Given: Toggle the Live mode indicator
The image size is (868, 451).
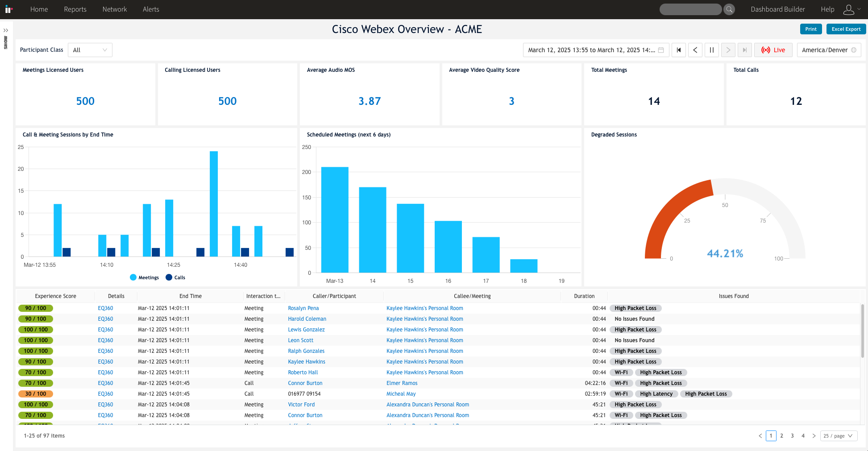Looking at the screenshot, I should point(773,50).
